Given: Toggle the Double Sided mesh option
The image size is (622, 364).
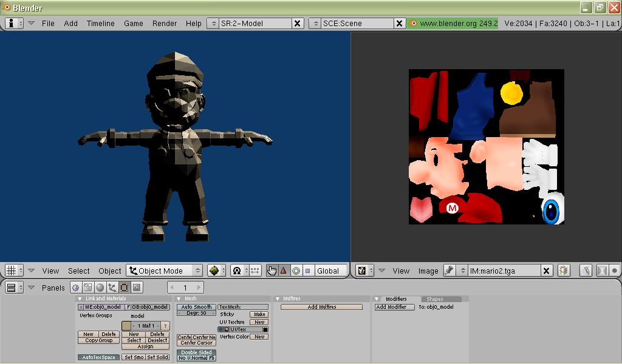Looking at the screenshot, I should tap(196, 352).
